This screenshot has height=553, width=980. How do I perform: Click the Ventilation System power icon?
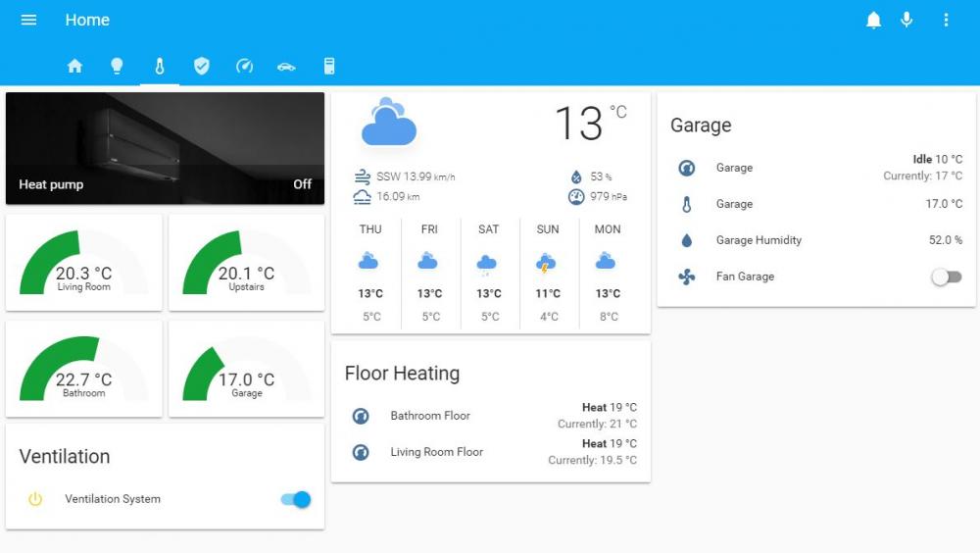click(x=35, y=499)
